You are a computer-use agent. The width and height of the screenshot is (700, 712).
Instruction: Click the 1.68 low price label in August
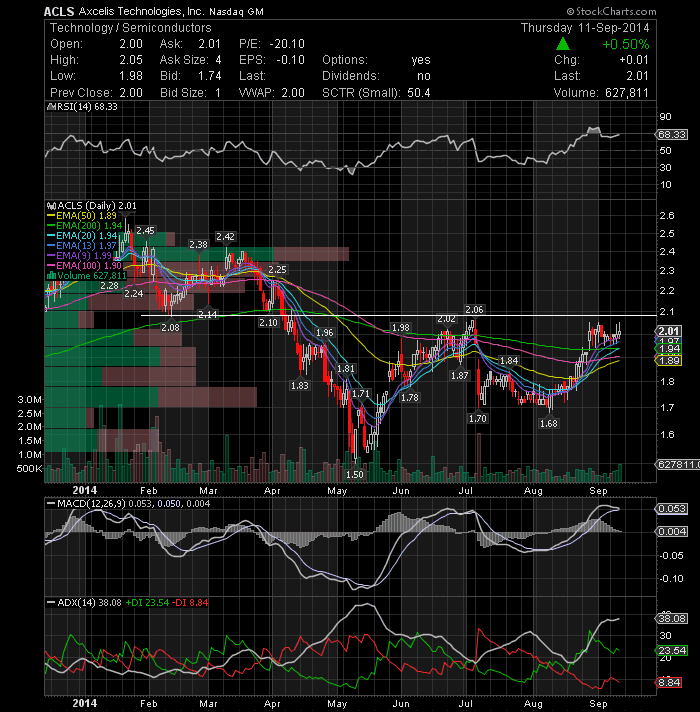coord(548,424)
